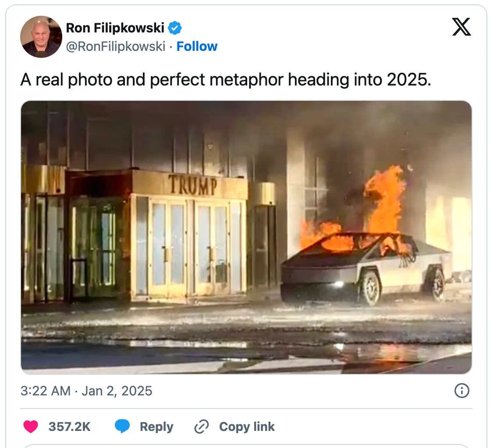Screen dimensions: 490x448
Task: Open Ron Filipkowski's profile picture
Action: 41,36
